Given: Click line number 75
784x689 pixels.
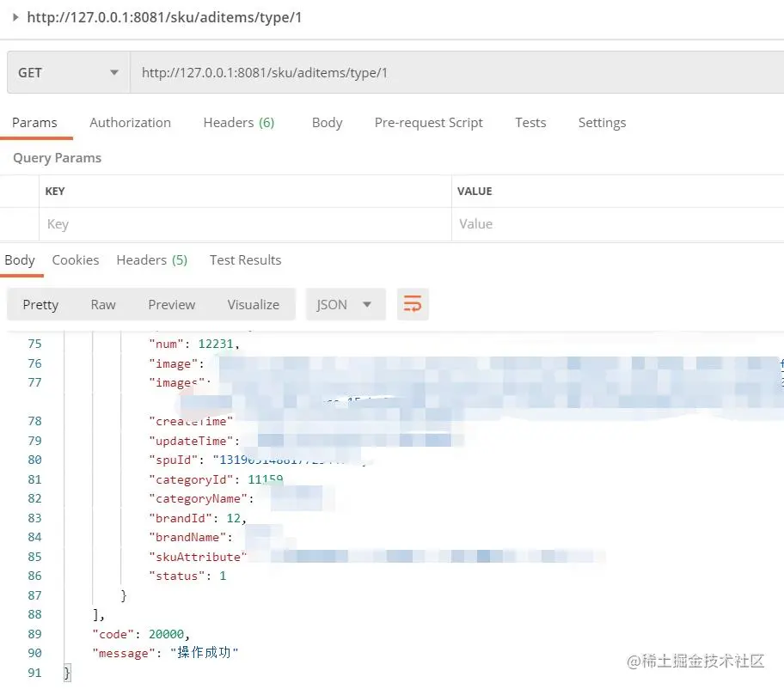Looking at the screenshot, I should [x=34, y=344].
